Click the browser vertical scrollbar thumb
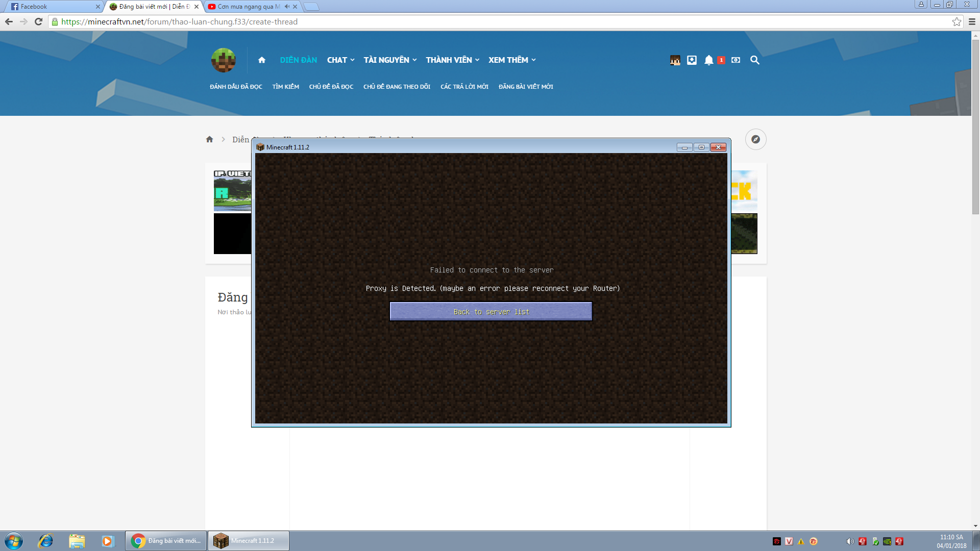Viewport: 980px width, 551px height. (975, 128)
